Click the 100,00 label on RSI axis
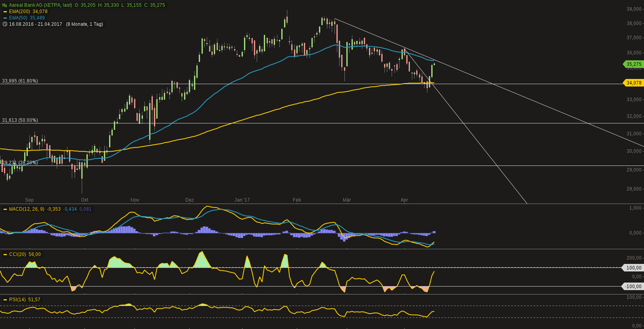 (634, 297)
